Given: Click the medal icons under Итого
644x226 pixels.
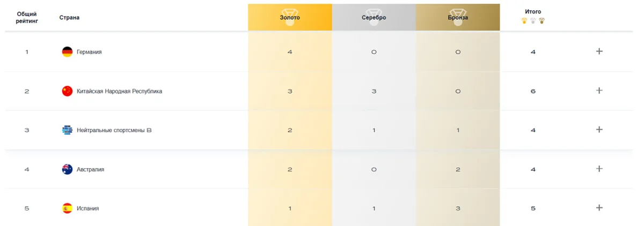Looking at the screenshot, I should [x=533, y=21].
